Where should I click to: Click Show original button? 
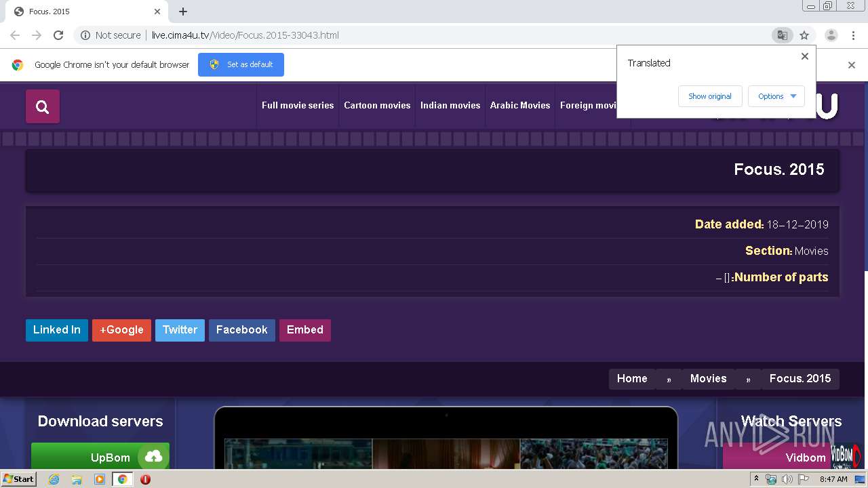(x=710, y=96)
